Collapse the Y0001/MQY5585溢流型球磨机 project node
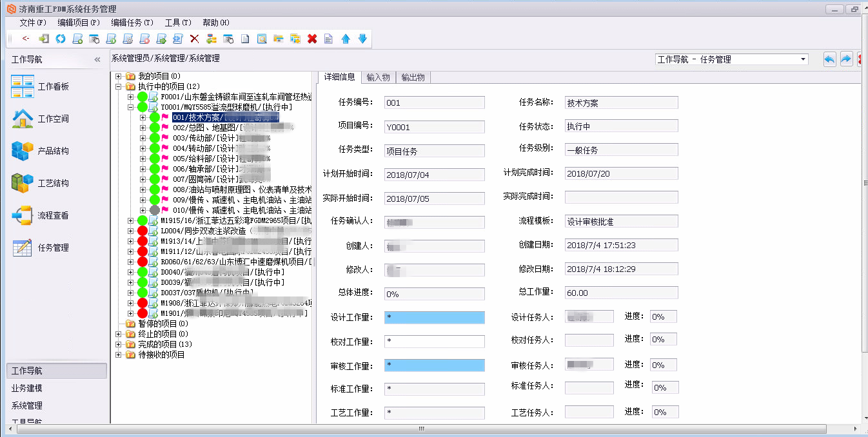This screenshot has width=868, height=437. (130, 107)
